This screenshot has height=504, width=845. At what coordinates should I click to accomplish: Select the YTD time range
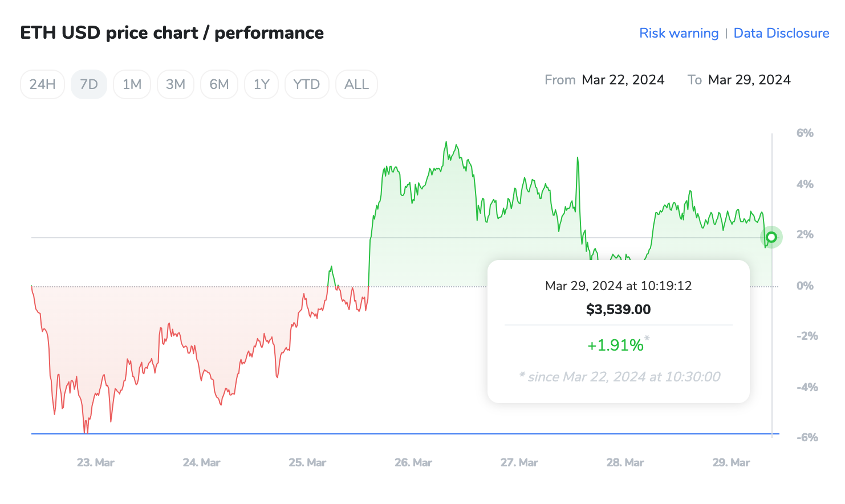click(307, 84)
